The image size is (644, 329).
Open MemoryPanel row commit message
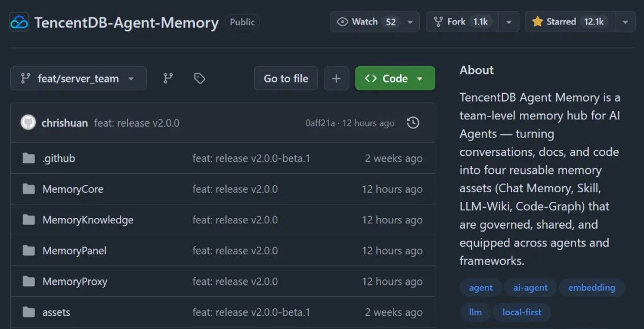(x=235, y=251)
